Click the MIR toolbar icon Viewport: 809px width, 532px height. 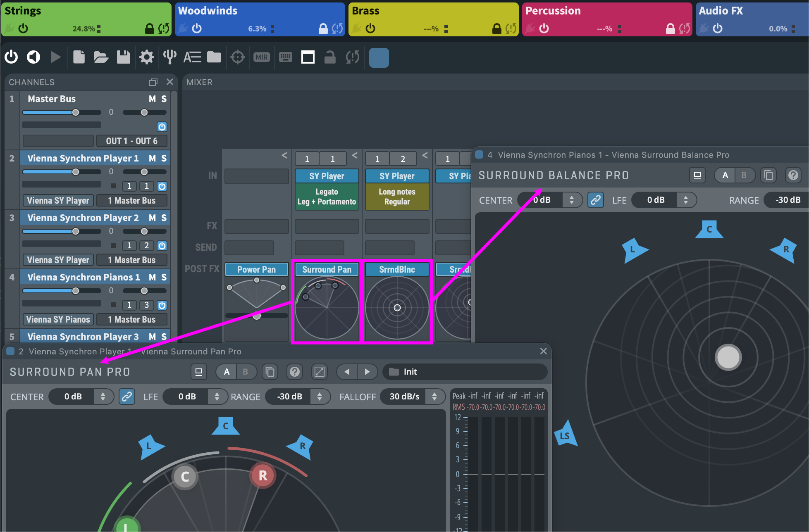click(x=261, y=57)
